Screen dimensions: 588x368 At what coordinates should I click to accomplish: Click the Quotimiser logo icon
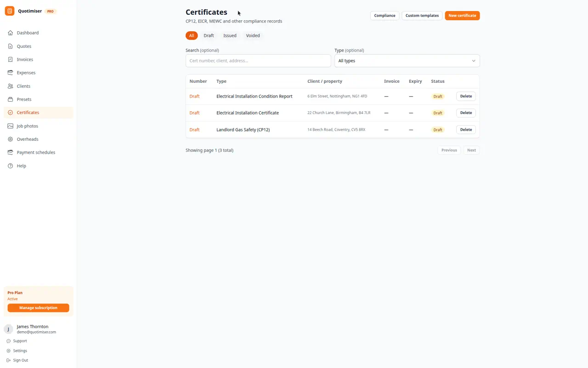10,11
